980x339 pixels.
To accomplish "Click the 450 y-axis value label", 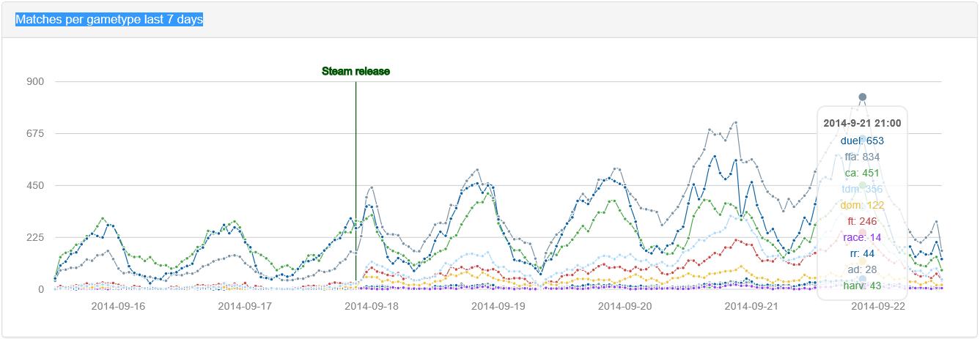I will (37, 185).
